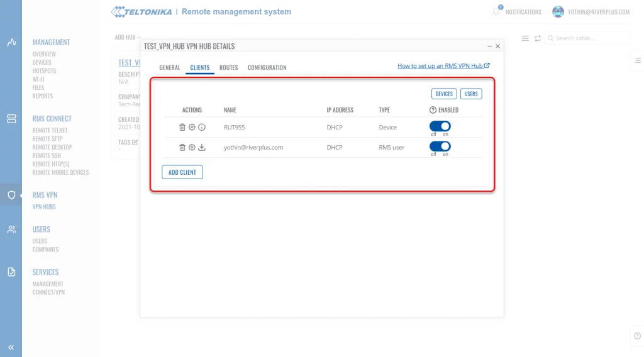The height and width of the screenshot is (357, 644).
Task: Open Files under Management
Action: coord(38,88)
